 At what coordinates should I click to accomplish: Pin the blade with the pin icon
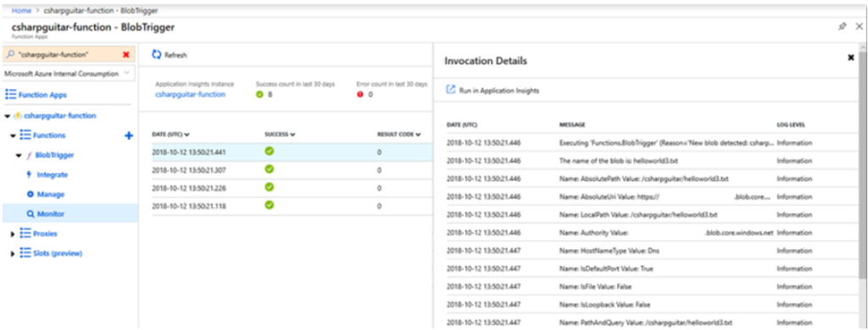click(x=842, y=26)
